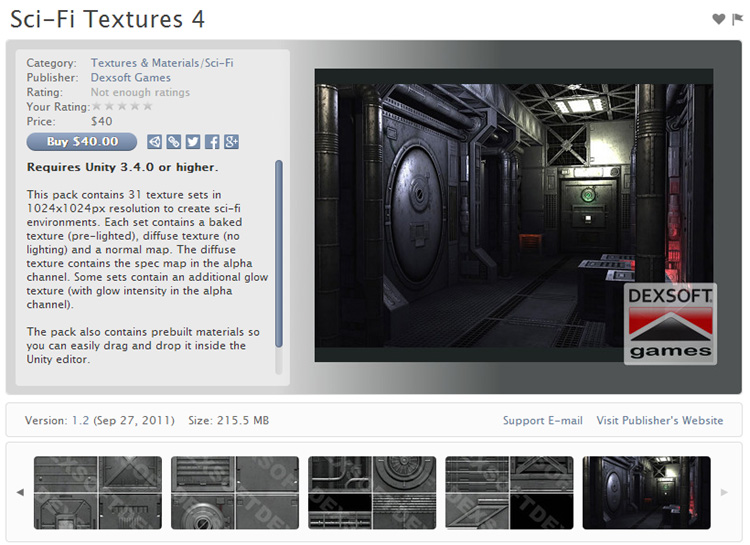Copy link with the chain icon
This screenshot has height=545, width=750.
tap(174, 142)
